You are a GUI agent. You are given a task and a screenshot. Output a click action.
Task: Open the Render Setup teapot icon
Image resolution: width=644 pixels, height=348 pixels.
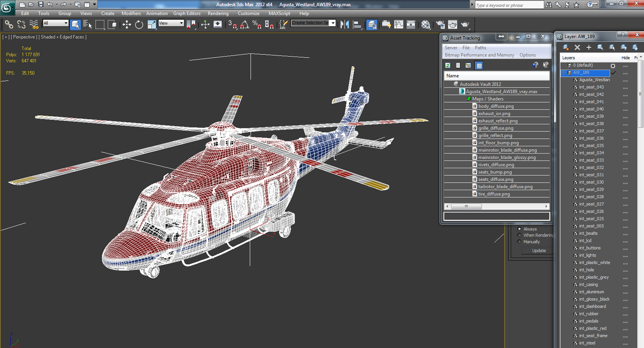pos(440,24)
